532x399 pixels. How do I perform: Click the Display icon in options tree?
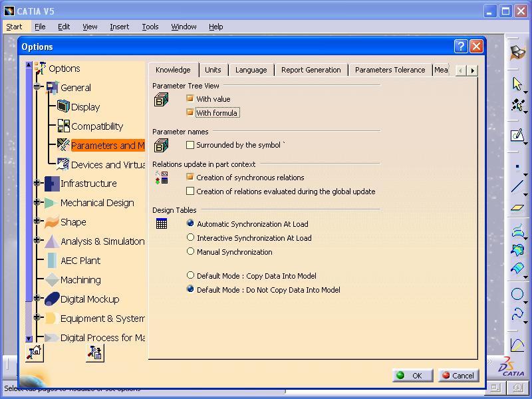tap(63, 106)
